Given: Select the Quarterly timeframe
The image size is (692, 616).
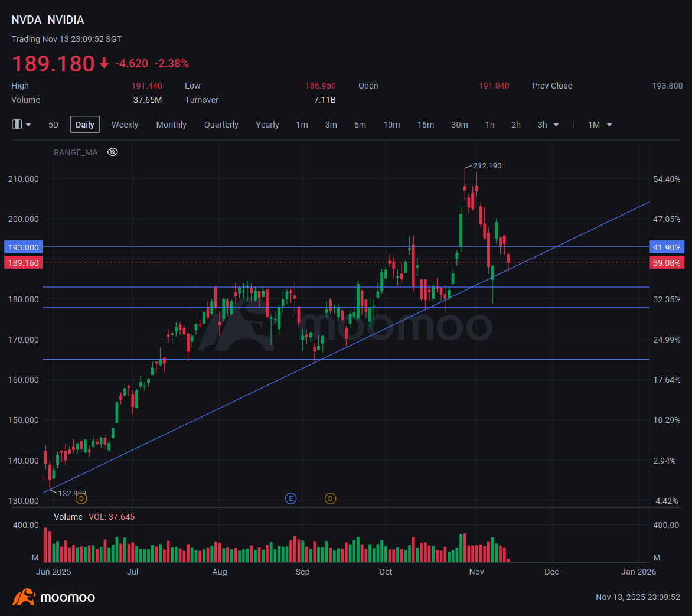Looking at the screenshot, I should point(221,125).
